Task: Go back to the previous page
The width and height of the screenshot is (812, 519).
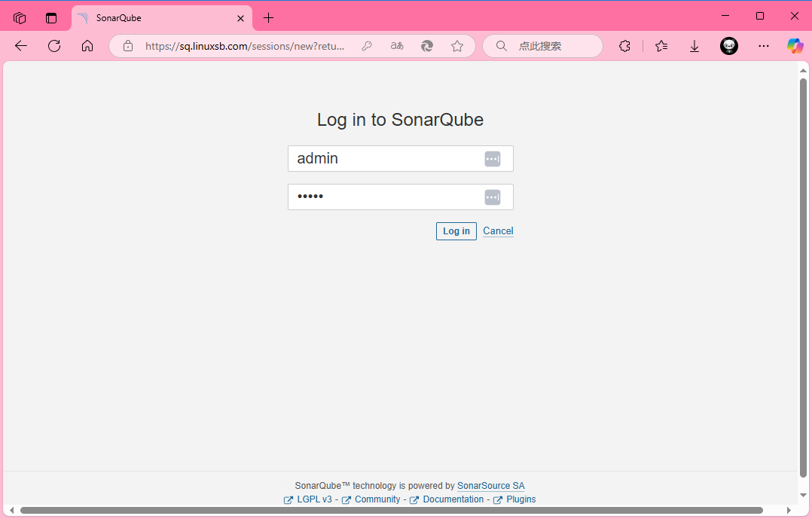Action: 21,46
